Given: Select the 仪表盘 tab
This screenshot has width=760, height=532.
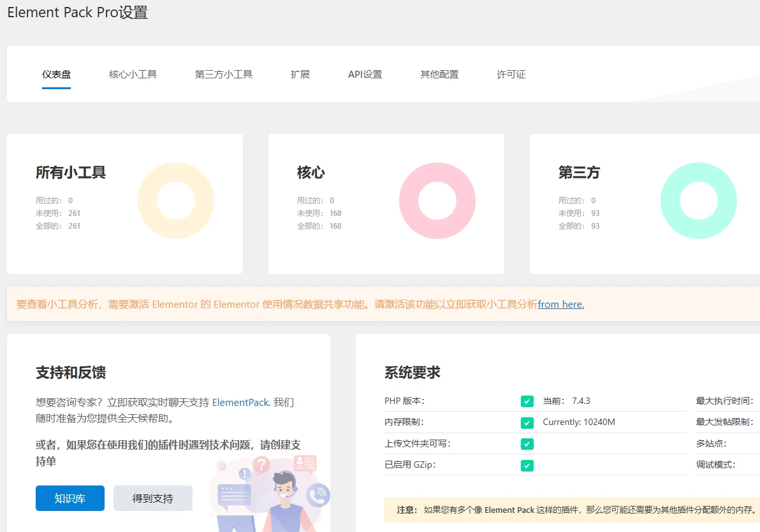Looking at the screenshot, I should point(56,74).
